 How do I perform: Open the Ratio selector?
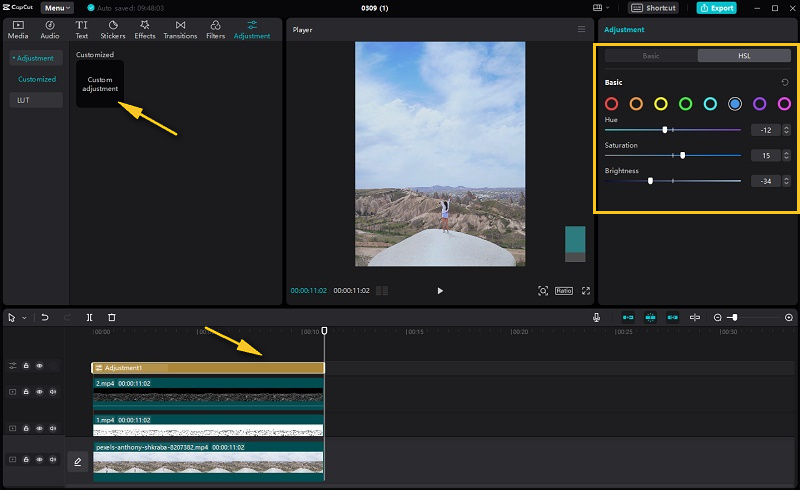tap(564, 290)
